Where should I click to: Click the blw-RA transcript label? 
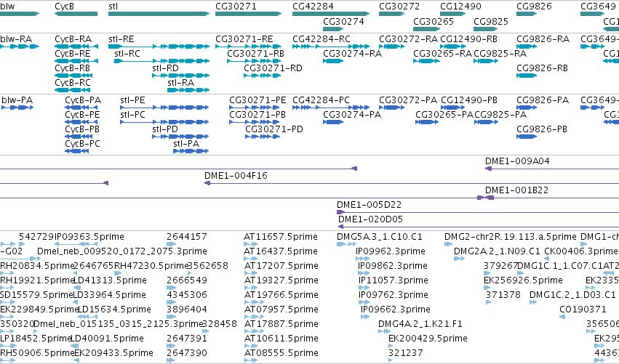coord(16,39)
